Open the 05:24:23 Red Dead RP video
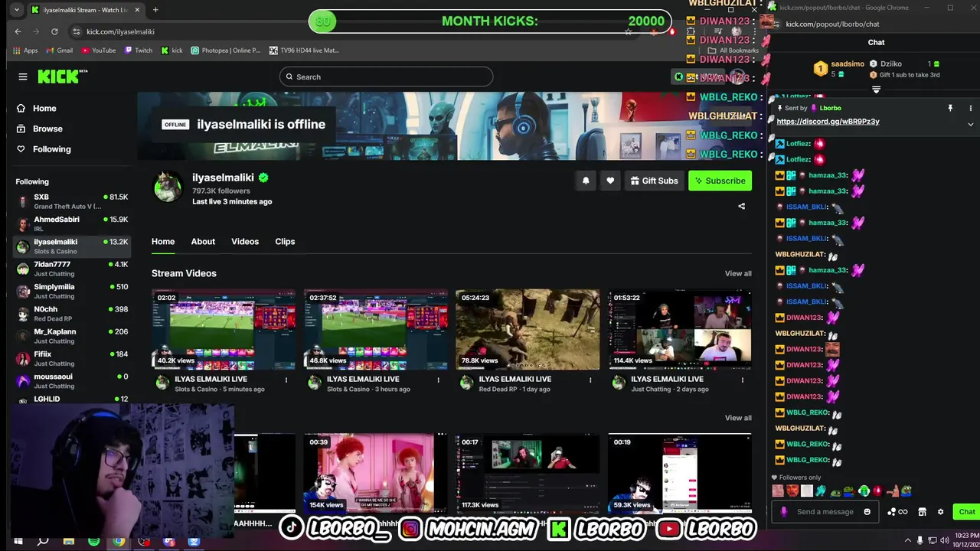980x551 pixels. point(528,330)
